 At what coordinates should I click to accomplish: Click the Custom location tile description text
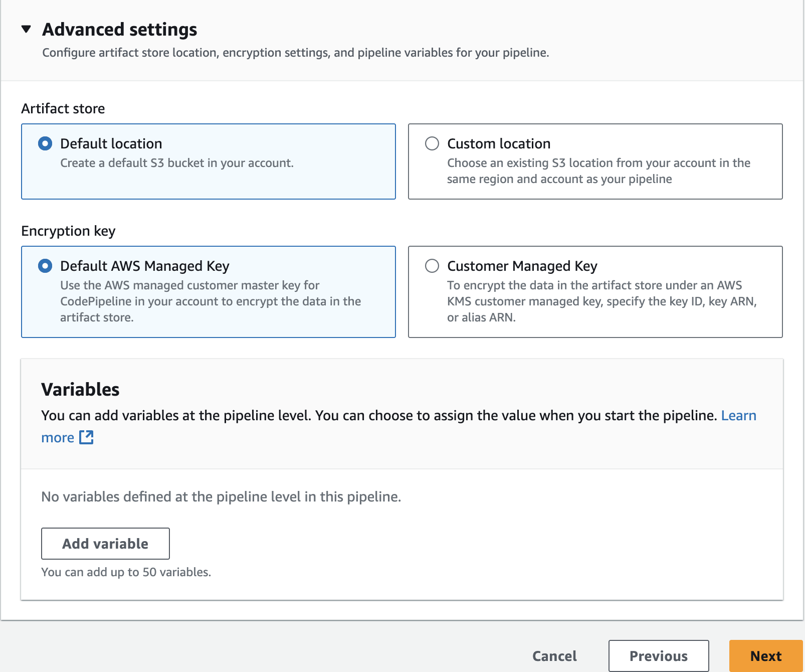coord(598,171)
